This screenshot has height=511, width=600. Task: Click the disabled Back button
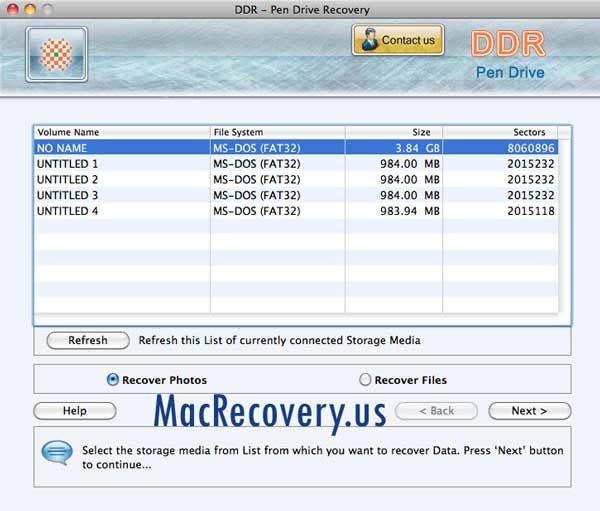pyautogui.click(x=436, y=411)
